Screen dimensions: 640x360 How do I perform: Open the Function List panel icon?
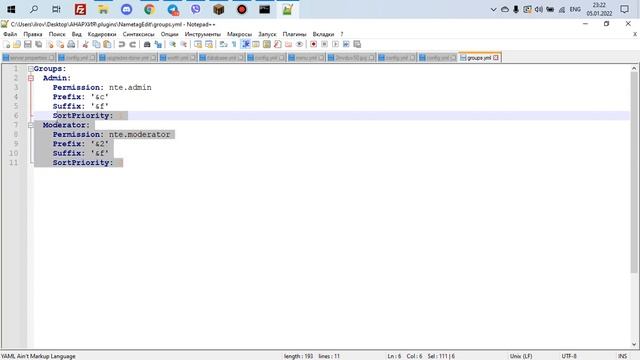pos(278,44)
